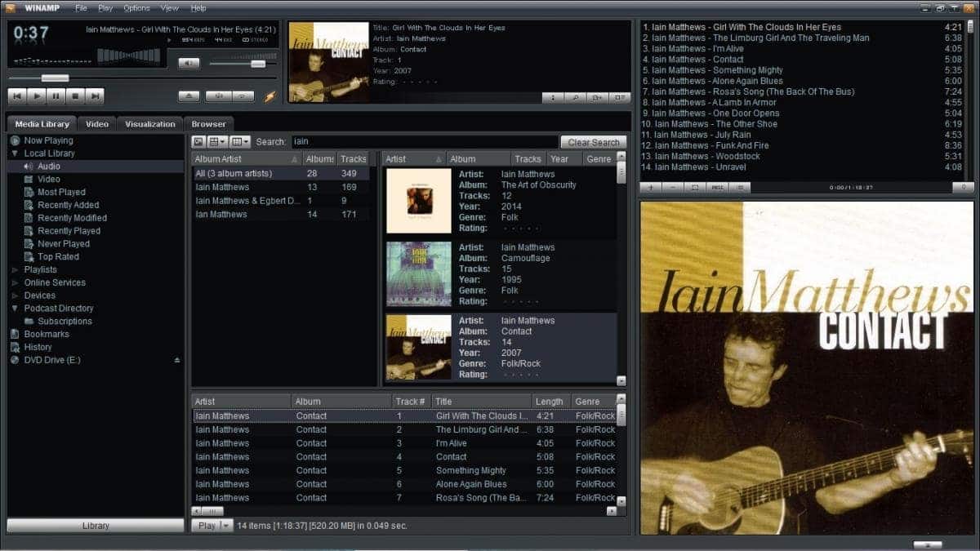This screenshot has height=551, width=980.
Task: Eject the DVD Drive (E:)
Action: click(x=177, y=360)
